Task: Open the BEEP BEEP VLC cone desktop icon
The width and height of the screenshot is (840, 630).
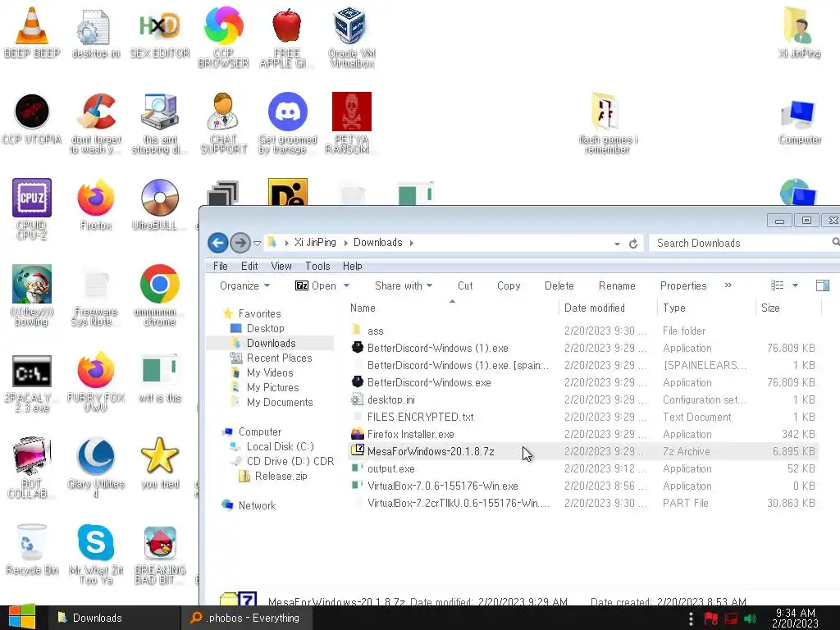Action: coord(32,32)
